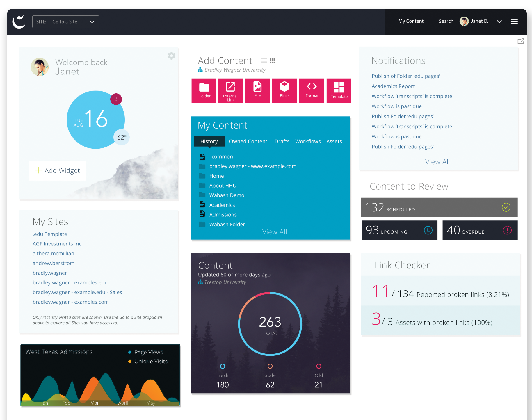Click the Page Views legend dot

(130, 352)
